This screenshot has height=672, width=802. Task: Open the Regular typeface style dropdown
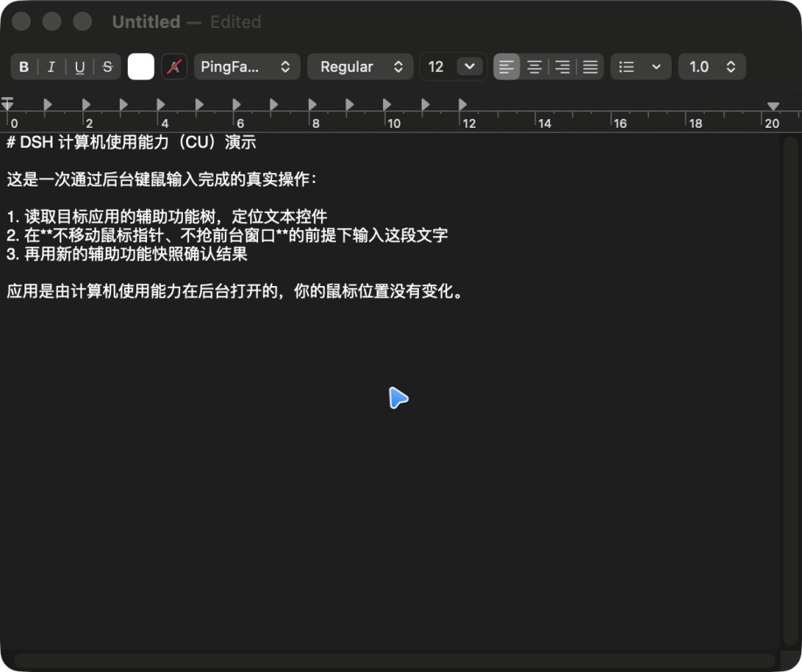[360, 66]
